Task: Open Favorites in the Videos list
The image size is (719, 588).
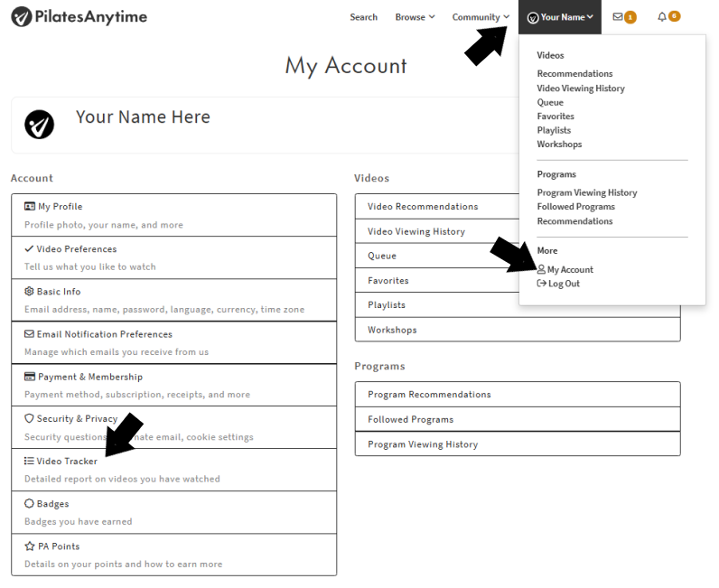Action: click(436, 280)
